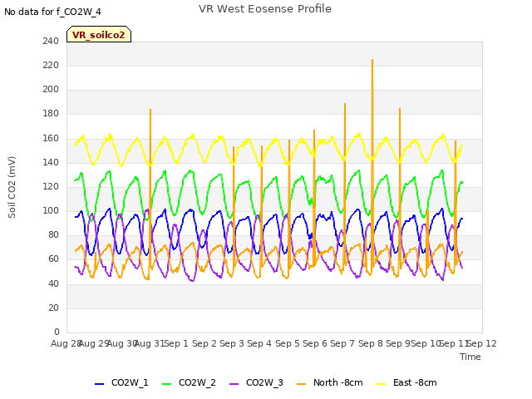Toggle CO2W_3 series in legend
532x399 pixels.
256,382
